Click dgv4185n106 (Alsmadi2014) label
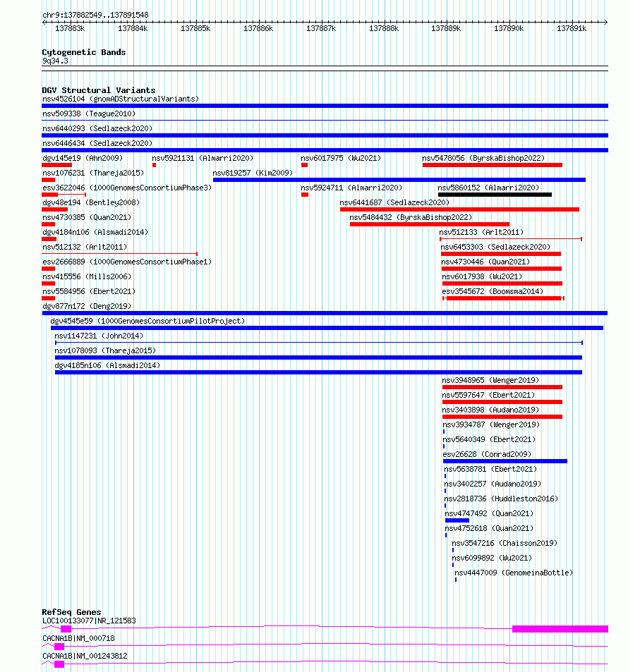The width and height of the screenshot is (628, 672). tap(107, 365)
